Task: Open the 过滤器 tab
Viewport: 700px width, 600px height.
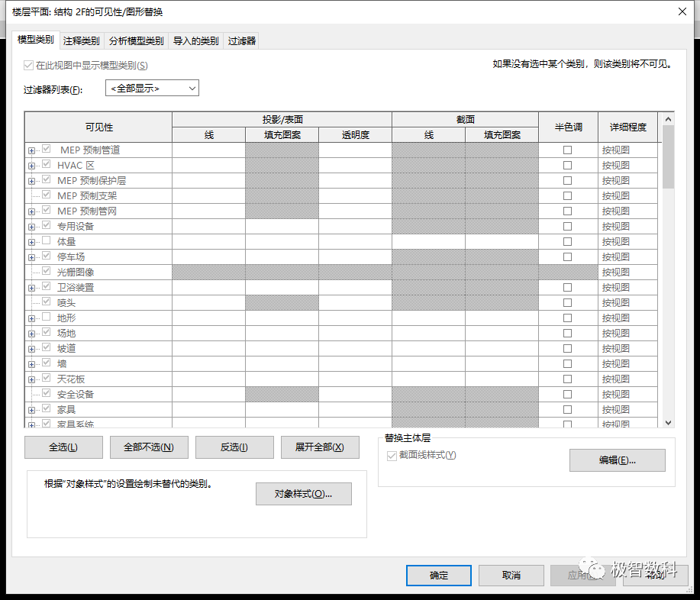Action: coord(240,40)
